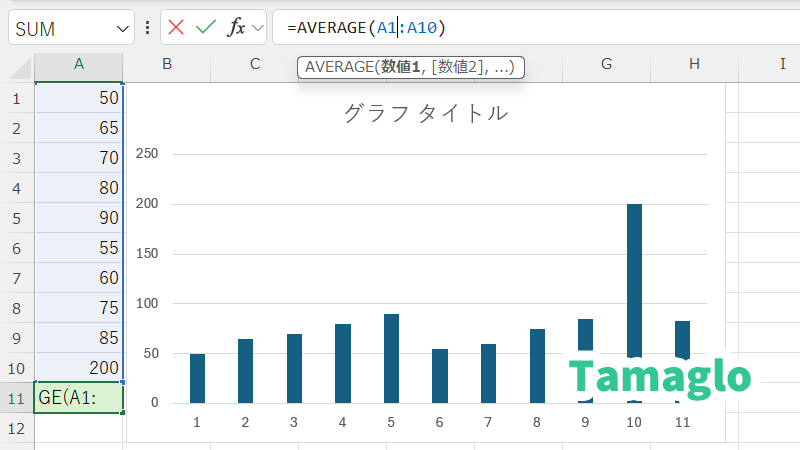Screen dimensions: 800x450
Task: Click cell A1 containing 50
Action: (x=79, y=98)
